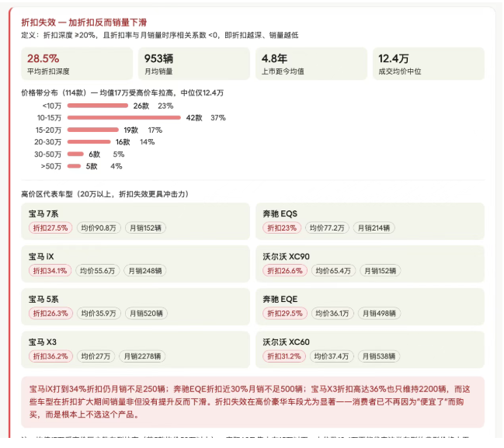Open the 沃尔沃 XC60 card title
504x448 pixels.
(286, 342)
